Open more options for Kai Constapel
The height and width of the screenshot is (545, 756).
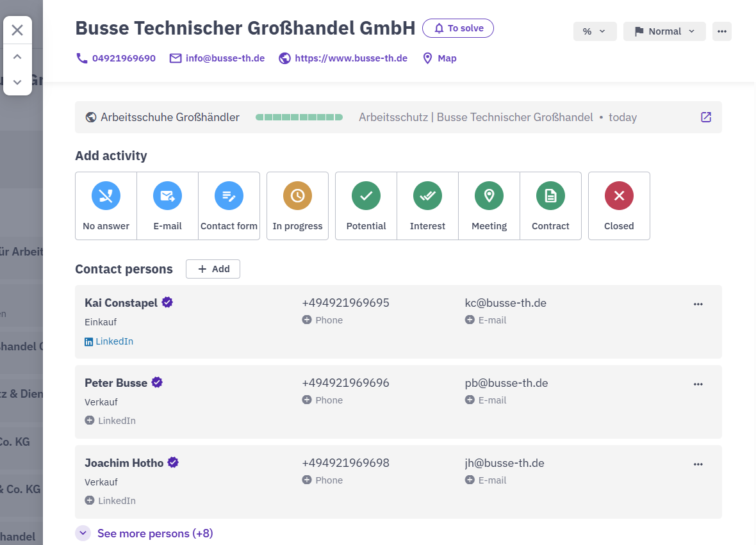(698, 304)
